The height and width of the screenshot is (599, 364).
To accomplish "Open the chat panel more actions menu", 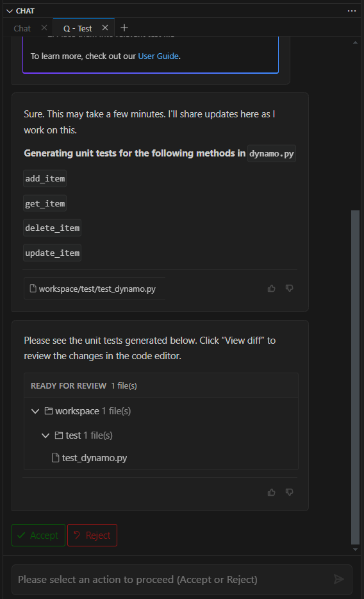I will (x=351, y=11).
